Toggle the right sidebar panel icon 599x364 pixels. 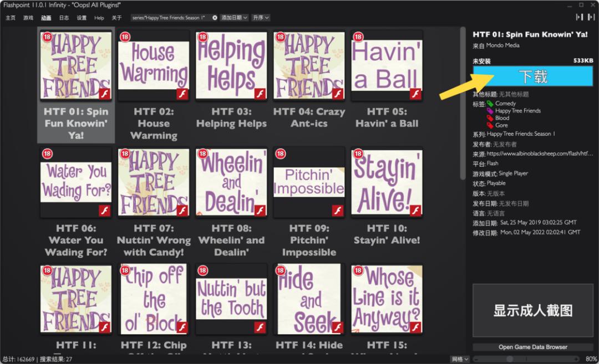point(591,17)
